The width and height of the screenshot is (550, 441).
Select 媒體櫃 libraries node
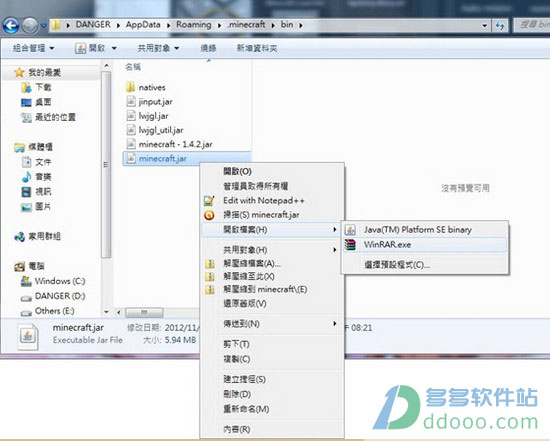[34, 147]
